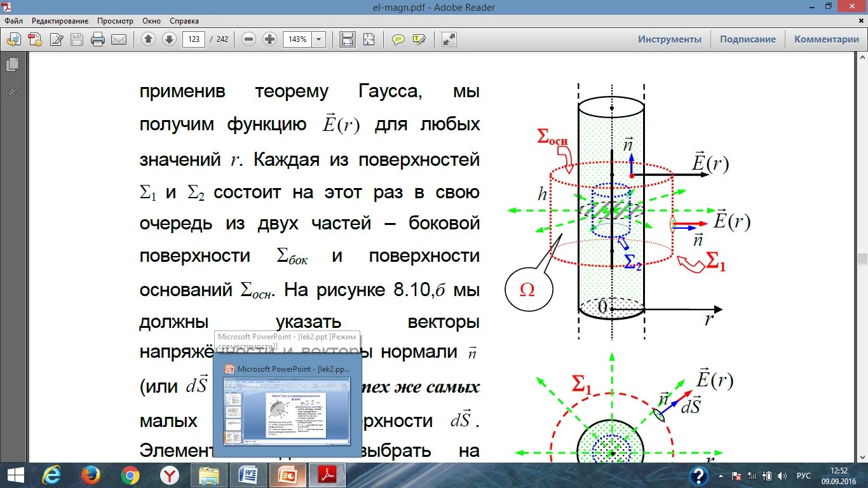Click the zoom value field showing 143%
Screen dimensions: 868x488
click(x=297, y=39)
